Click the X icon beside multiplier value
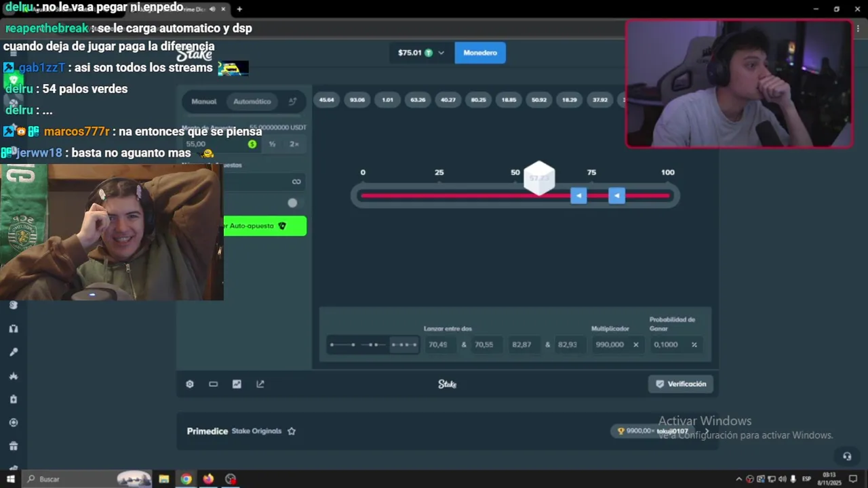The width and height of the screenshot is (868, 488). [635, 344]
